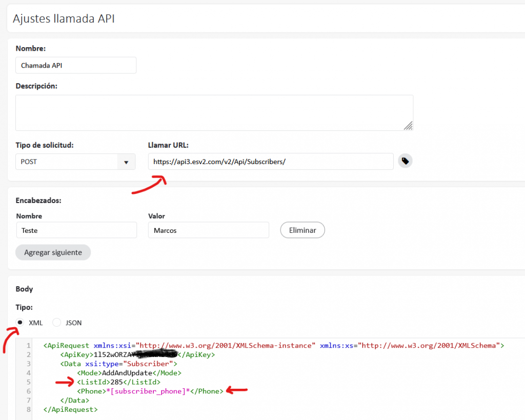Place cursor on the ApiRequest opening tag

(x=67, y=346)
